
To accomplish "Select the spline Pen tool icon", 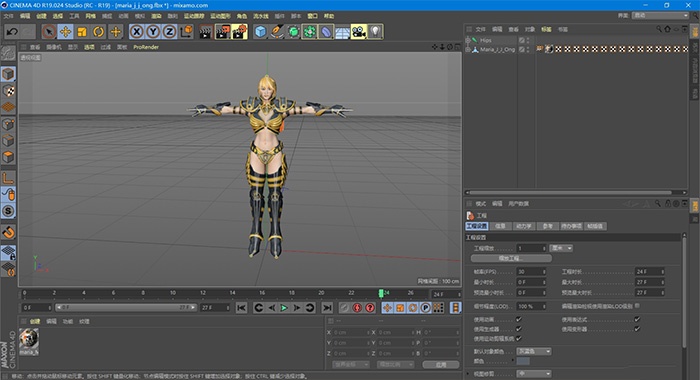I will tap(277, 32).
